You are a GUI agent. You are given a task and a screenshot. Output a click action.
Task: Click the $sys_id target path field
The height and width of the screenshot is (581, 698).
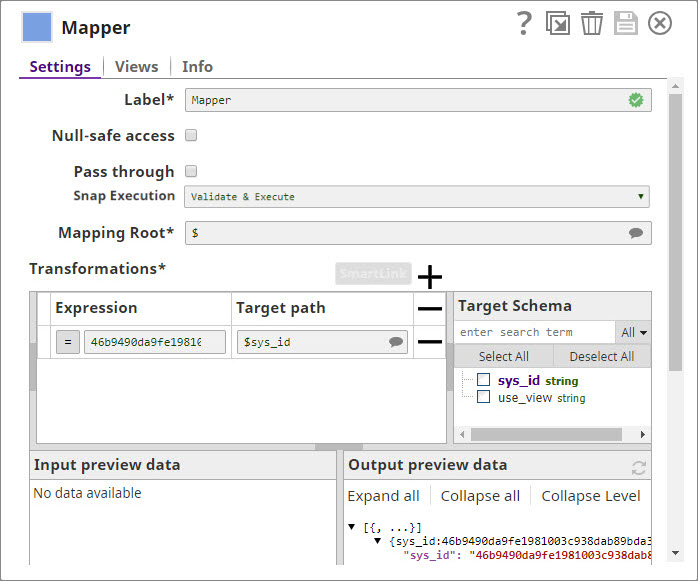tap(322, 342)
